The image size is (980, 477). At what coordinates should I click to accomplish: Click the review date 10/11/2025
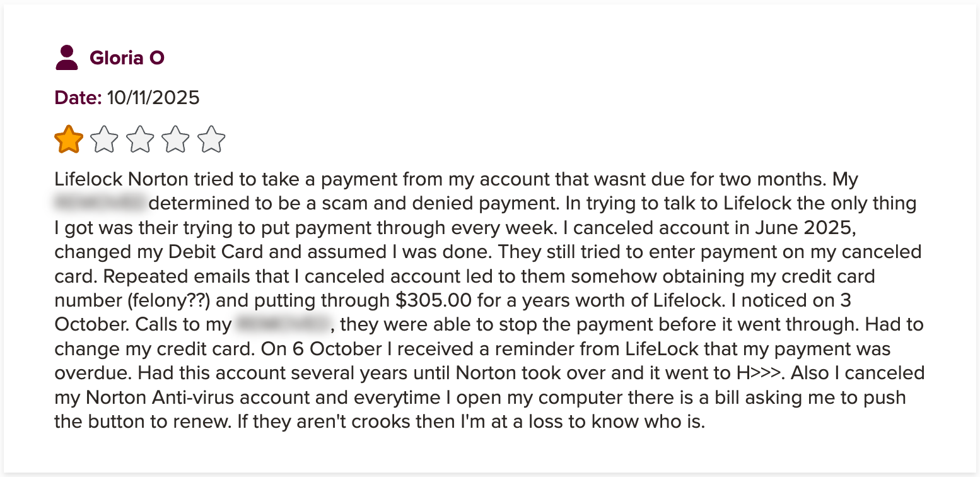[x=153, y=98]
